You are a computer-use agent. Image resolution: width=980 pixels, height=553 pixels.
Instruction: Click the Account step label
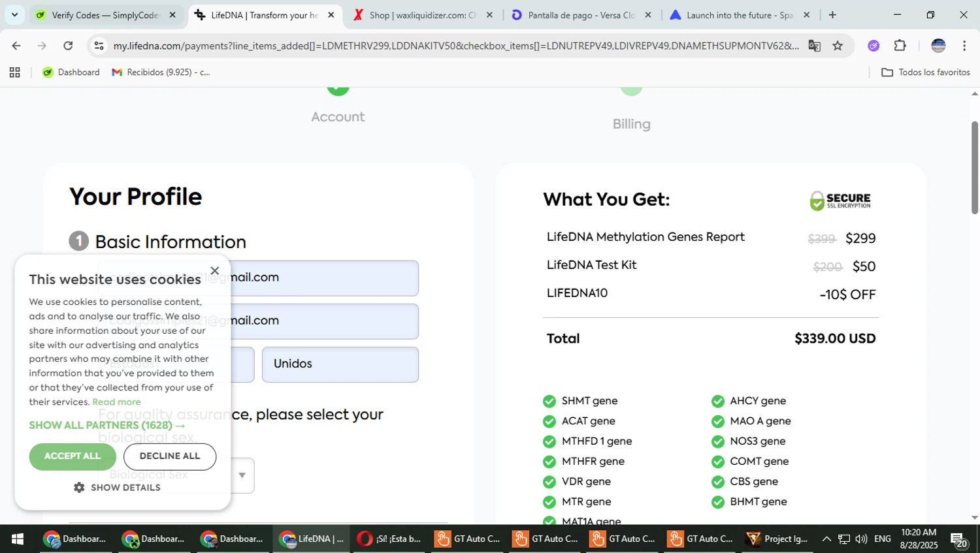338,117
